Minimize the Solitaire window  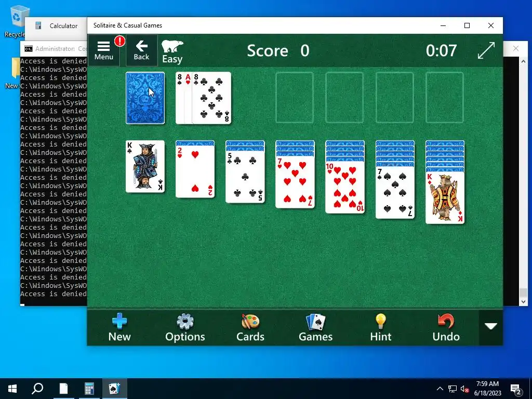(443, 25)
